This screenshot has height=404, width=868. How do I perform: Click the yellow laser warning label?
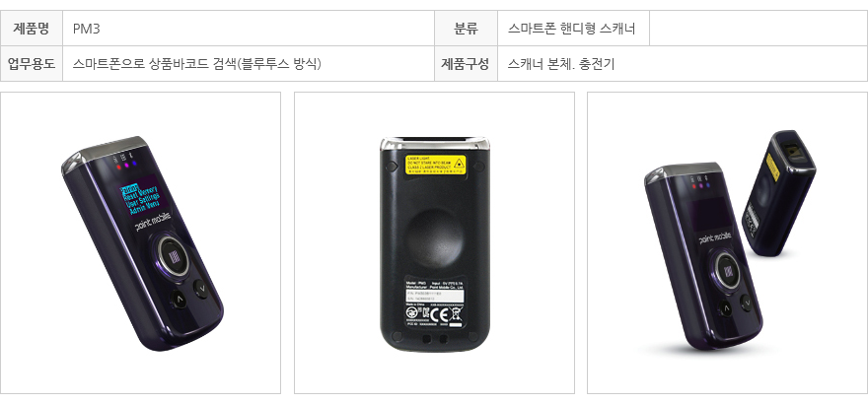(436, 165)
